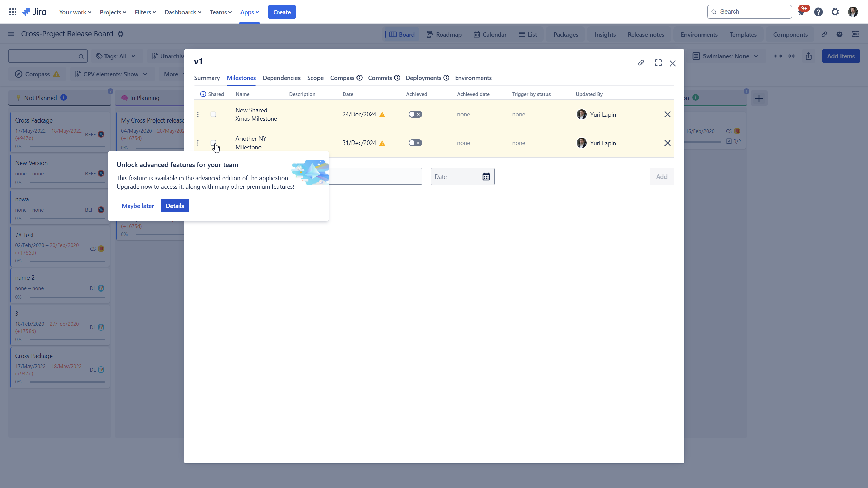Copy link to the v1 release dialog
Image resolution: width=868 pixels, height=488 pixels.
click(641, 63)
